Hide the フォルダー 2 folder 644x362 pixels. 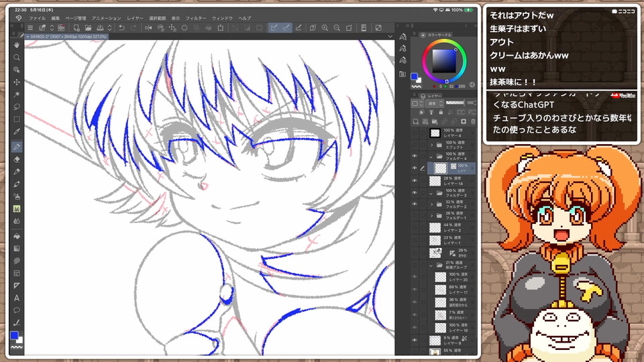[x=415, y=204]
